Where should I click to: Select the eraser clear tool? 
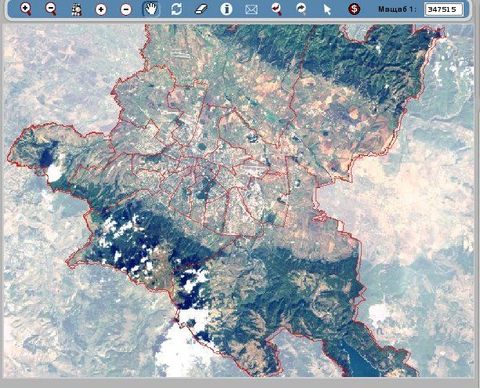point(201,9)
